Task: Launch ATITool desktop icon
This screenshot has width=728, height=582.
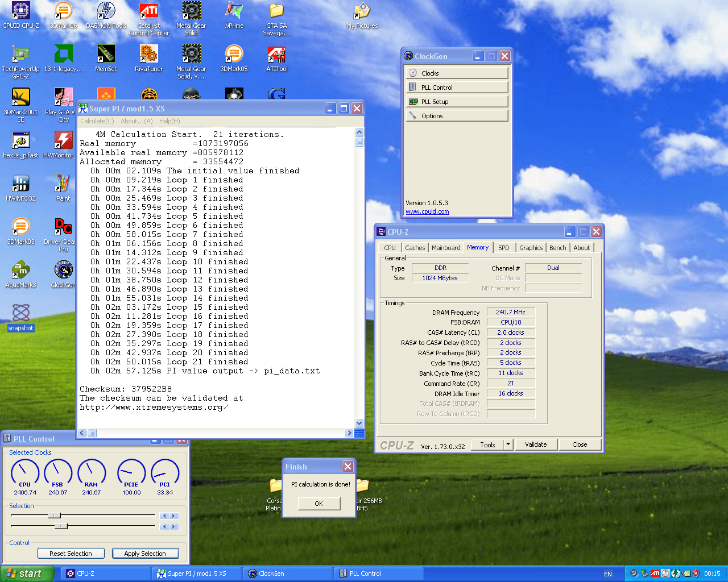Action: click(277, 59)
